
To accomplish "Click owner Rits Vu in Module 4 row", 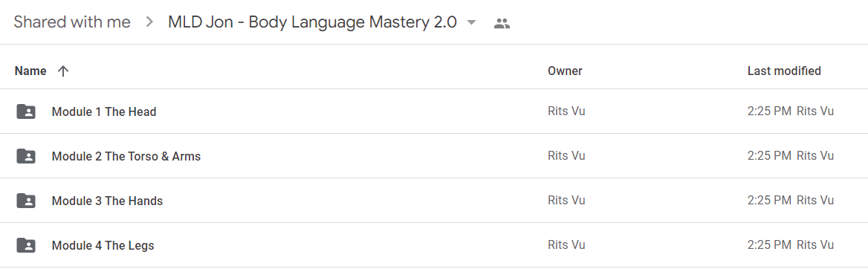I will tap(566, 244).
